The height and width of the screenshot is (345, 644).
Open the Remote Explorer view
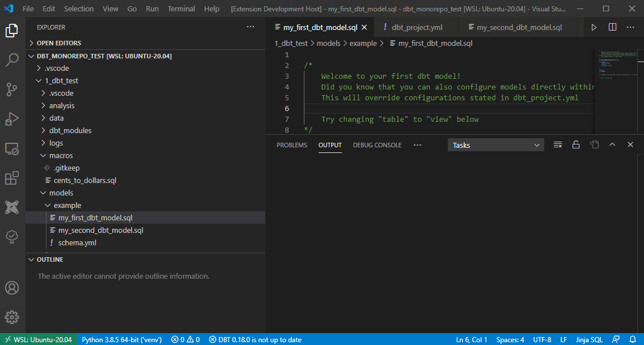tap(12, 148)
